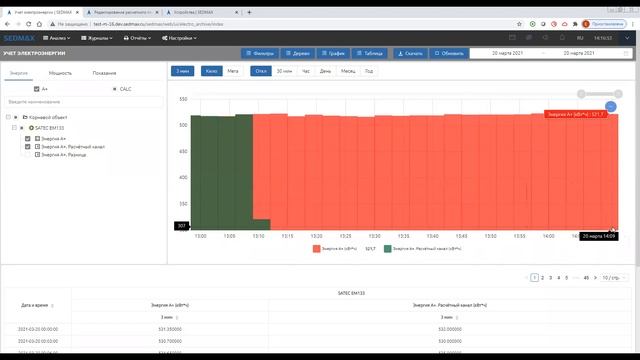640x360 pixels.
Task: Go to table page 2
Action: click(542, 278)
